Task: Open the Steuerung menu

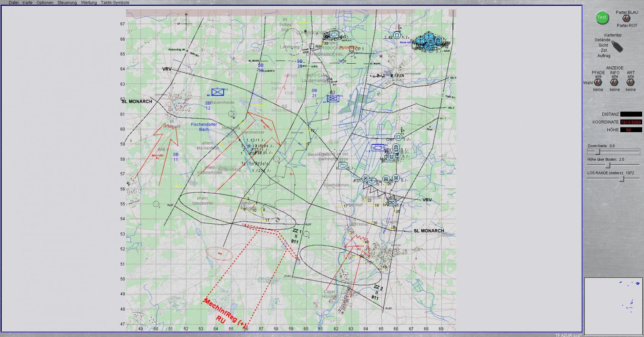Action: coord(67,3)
